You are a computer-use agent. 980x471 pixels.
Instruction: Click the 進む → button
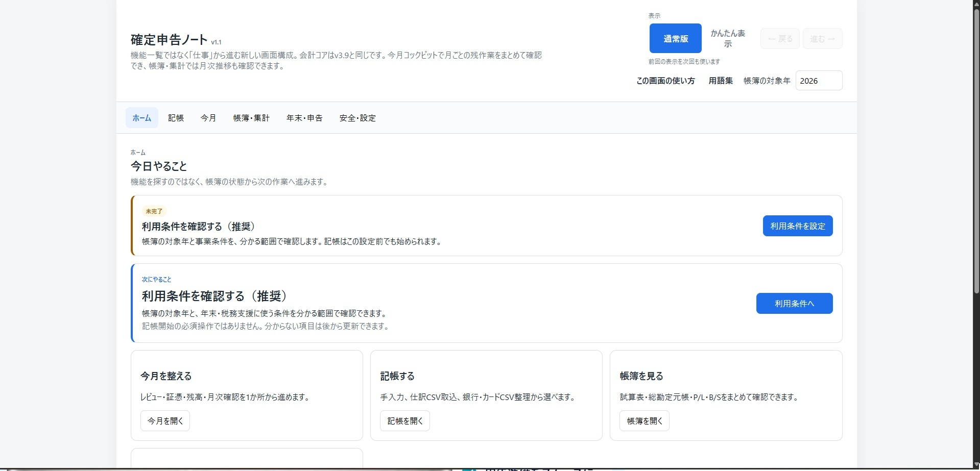click(822, 39)
